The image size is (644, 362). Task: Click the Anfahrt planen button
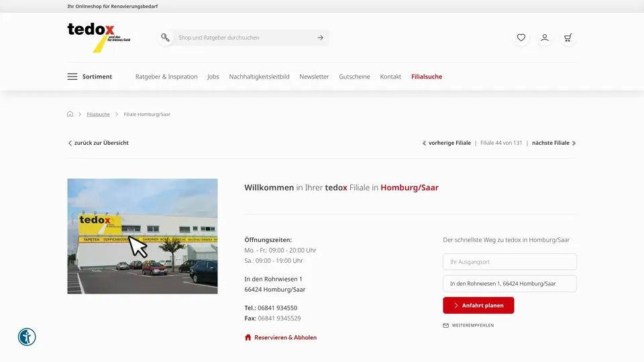[478, 306]
